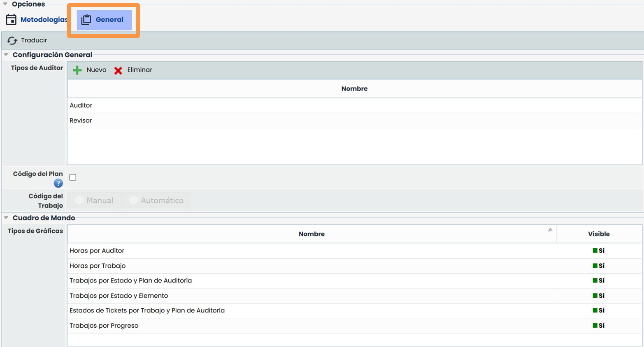Click the Metodologías calendar icon
This screenshot has width=644, height=347.
click(11, 19)
